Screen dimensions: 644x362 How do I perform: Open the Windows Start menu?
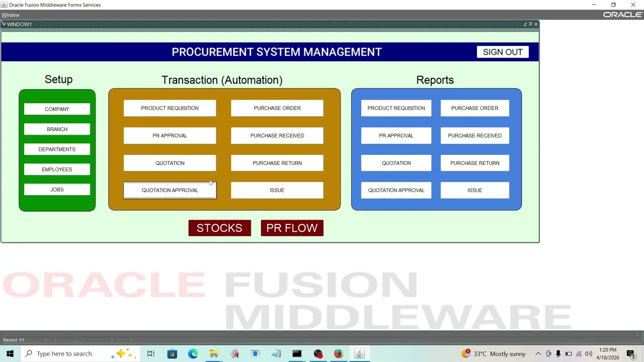click(x=10, y=354)
